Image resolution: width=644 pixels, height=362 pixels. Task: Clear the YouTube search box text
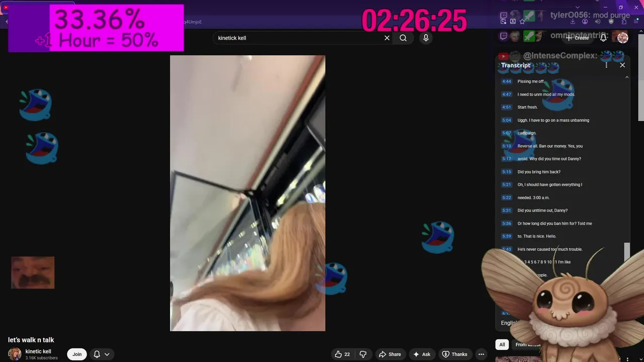point(387,38)
